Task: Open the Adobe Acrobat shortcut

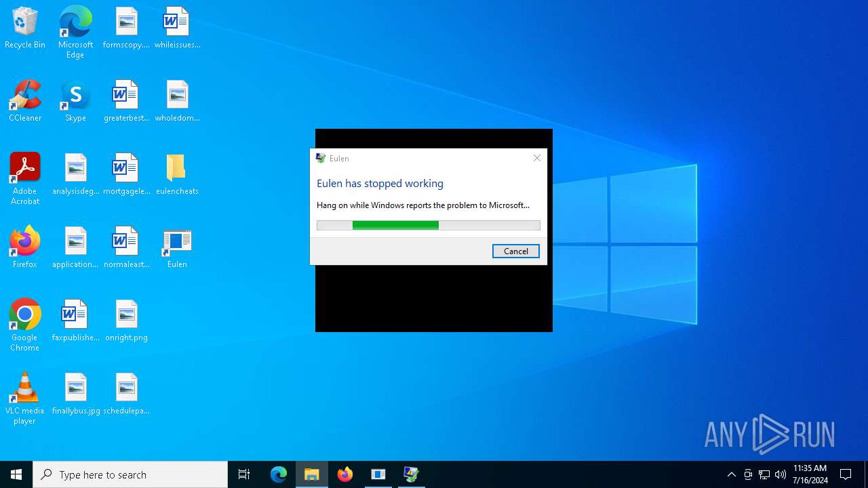Action: point(25,179)
